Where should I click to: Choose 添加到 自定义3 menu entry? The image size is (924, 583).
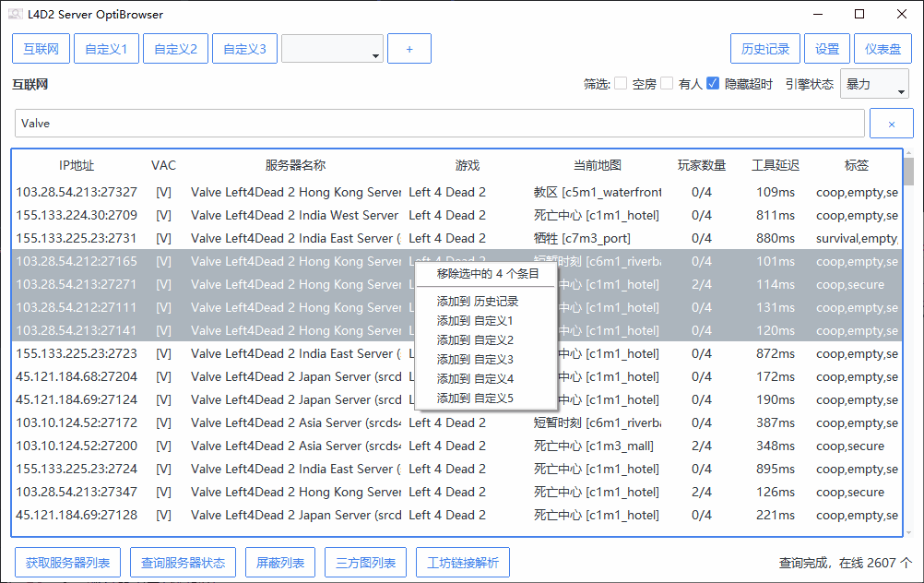pos(475,360)
